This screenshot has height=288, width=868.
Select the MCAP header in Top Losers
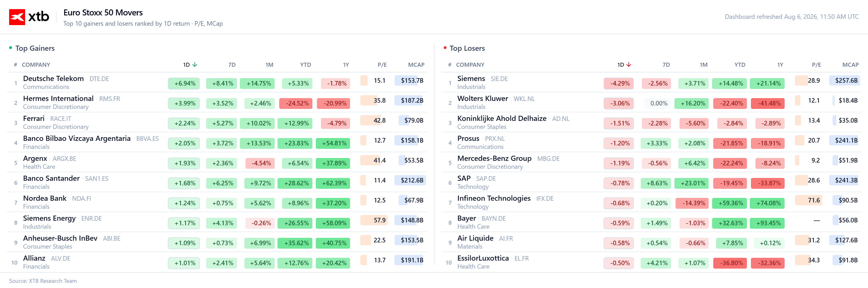850,65
